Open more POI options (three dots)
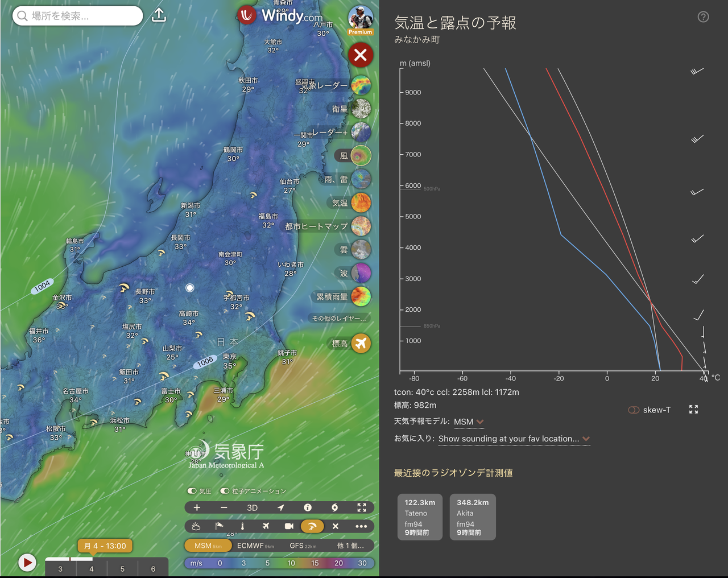The width and height of the screenshot is (728, 578). point(361,526)
